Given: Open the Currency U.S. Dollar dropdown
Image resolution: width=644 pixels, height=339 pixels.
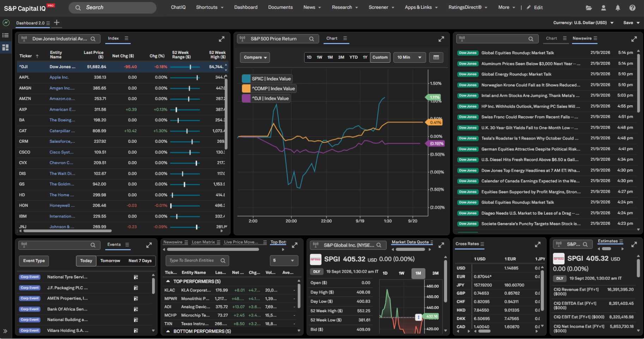Looking at the screenshot, I should (x=583, y=23).
